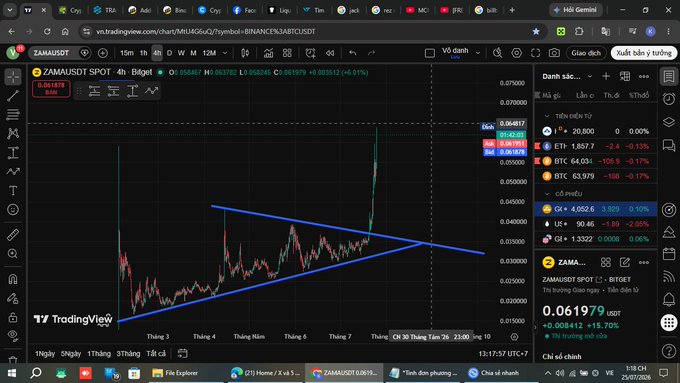
Task: Open Windows search magnifier on taskbar
Action: click(36, 373)
